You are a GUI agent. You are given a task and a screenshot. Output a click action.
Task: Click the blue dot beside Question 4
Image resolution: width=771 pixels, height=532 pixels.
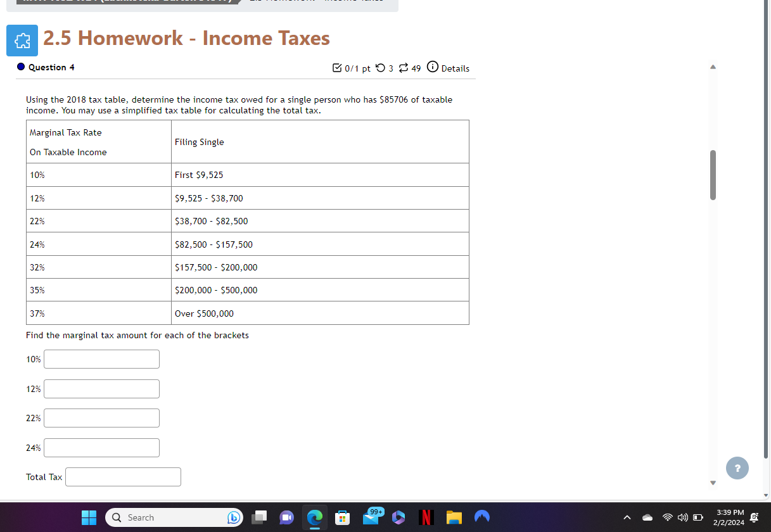[x=22, y=67]
